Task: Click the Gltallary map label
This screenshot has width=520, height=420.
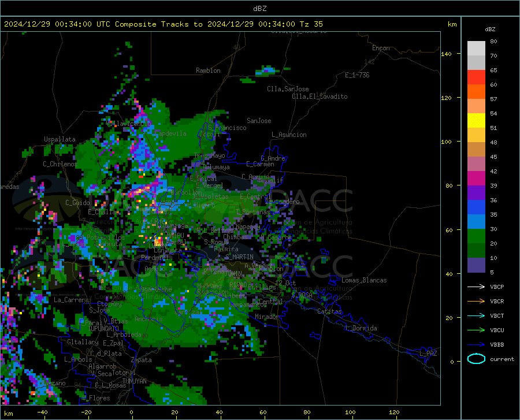Action: (83, 342)
